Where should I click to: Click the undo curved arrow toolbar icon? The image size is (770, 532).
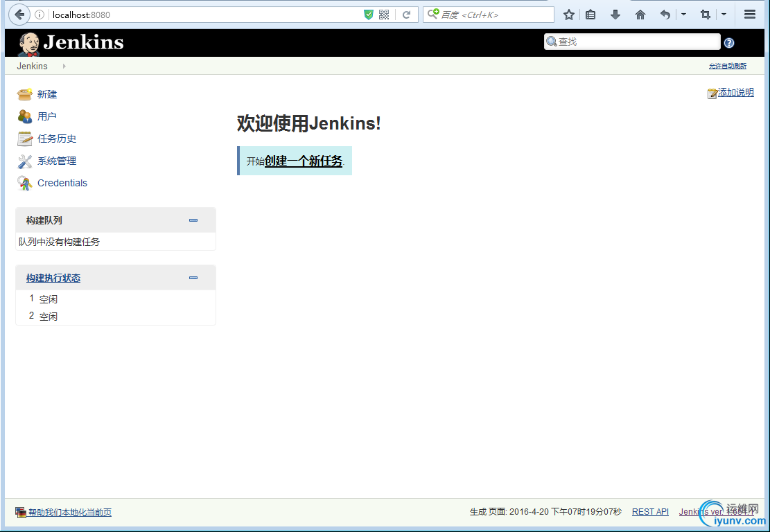click(x=665, y=15)
